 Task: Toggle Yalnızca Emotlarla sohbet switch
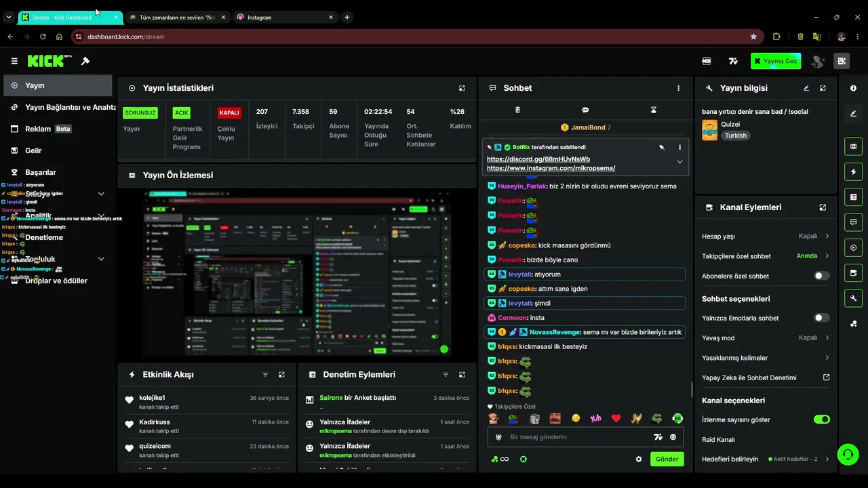pos(821,318)
